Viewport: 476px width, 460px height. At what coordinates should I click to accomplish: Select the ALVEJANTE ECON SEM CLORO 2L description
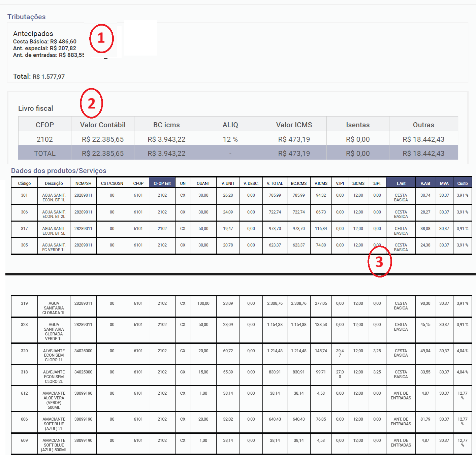click(x=54, y=377)
